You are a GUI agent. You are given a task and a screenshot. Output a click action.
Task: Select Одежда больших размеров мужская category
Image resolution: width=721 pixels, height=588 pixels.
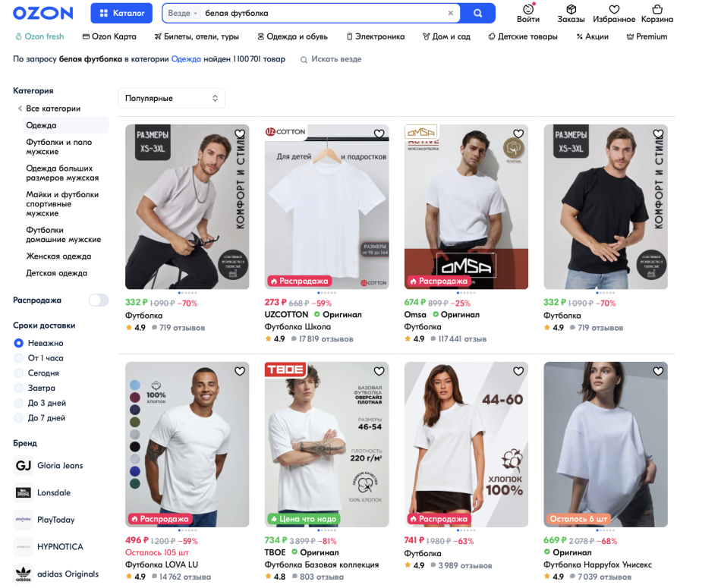point(62,173)
